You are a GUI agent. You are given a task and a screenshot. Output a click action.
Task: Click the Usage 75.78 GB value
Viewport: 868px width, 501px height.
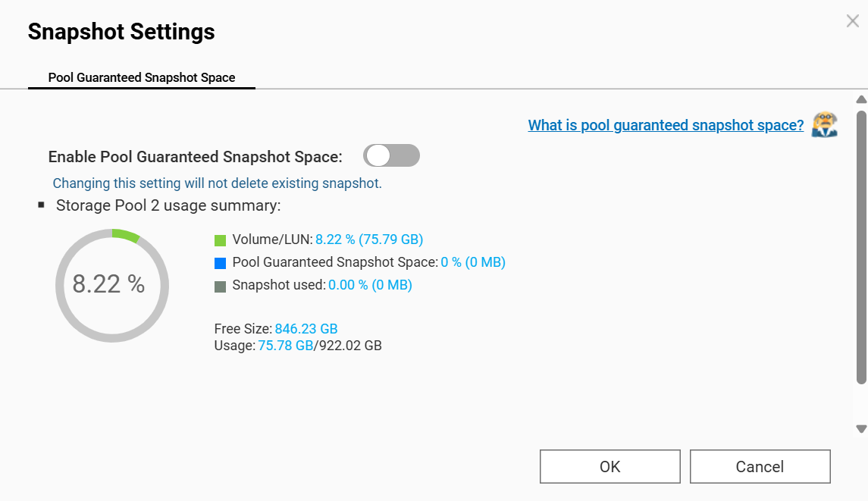286,346
